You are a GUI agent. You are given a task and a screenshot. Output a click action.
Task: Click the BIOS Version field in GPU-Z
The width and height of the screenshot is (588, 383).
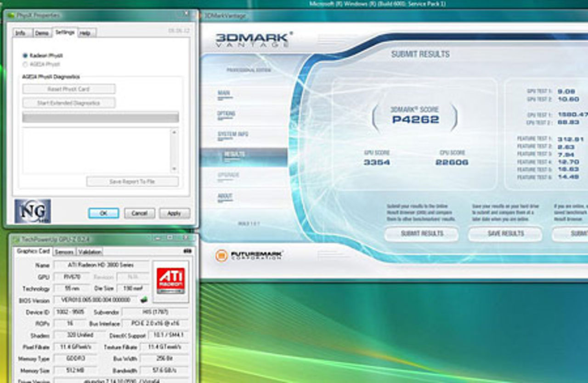point(96,300)
